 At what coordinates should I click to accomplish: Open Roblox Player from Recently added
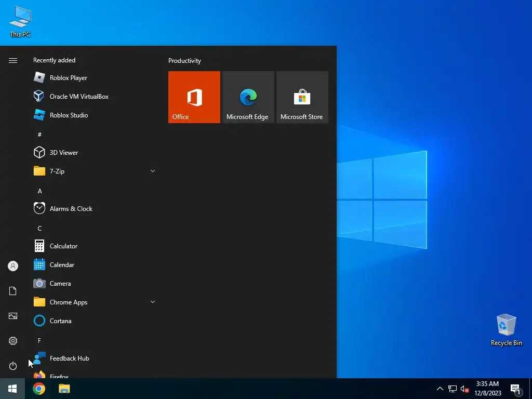pyautogui.click(x=95, y=78)
